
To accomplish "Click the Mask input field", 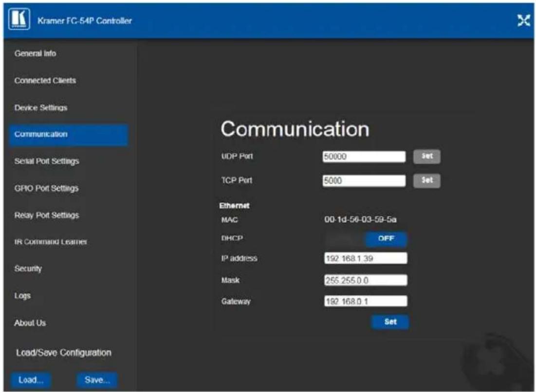I will (x=366, y=280).
